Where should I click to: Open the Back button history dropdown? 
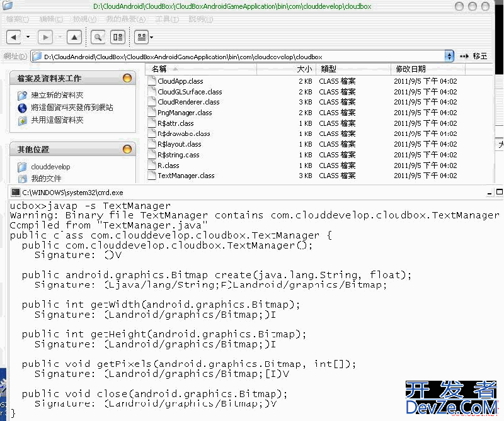point(28,37)
